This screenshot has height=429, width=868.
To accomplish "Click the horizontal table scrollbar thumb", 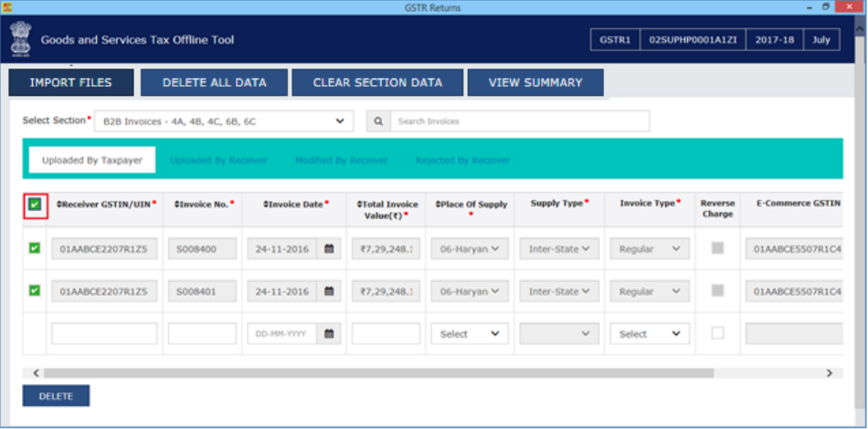I will click(x=378, y=373).
